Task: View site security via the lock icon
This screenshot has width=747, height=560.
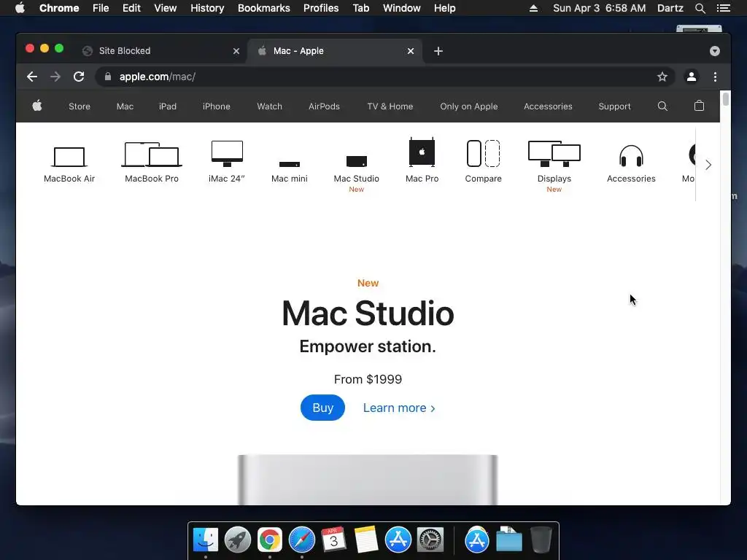Action: pyautogui.click(x=108, y=77)
